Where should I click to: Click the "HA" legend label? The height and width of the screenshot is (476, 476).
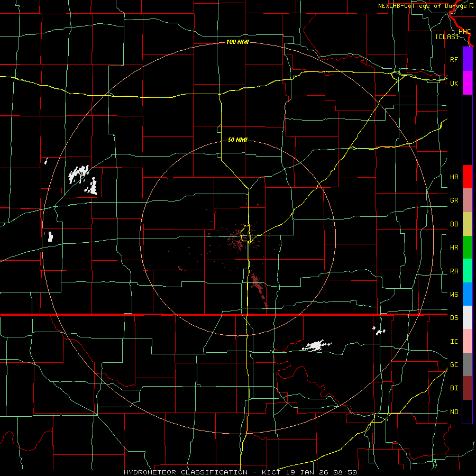click(454, 177)
